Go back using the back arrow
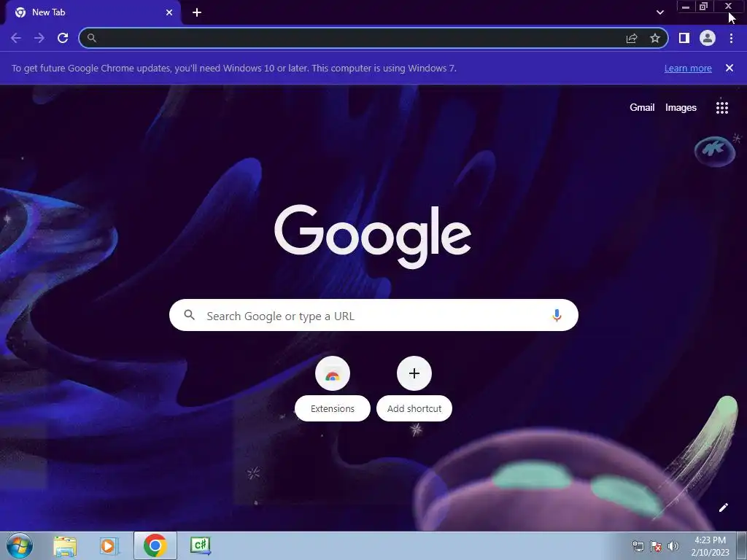The image size is (747, 560). (16, 38)
